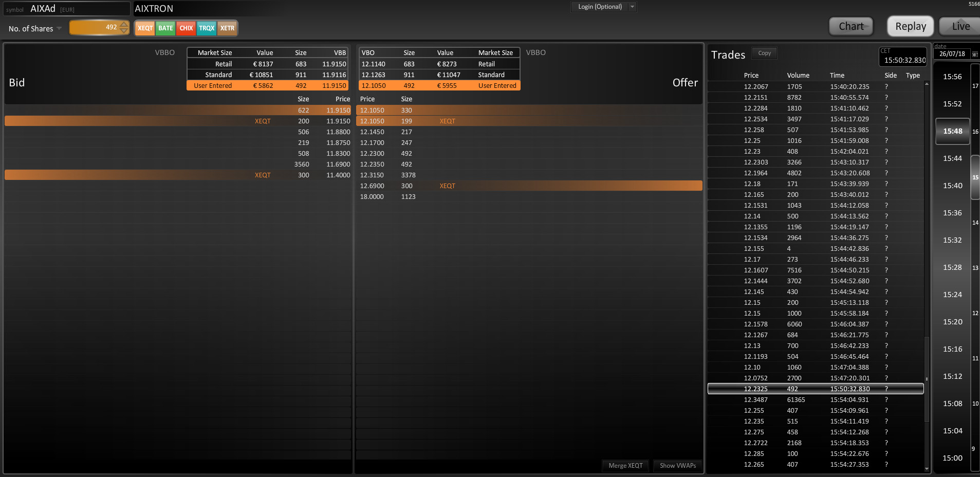Toggle the TRQX venue filter
The image size is (980, 477).
click(x=207, y=28)
